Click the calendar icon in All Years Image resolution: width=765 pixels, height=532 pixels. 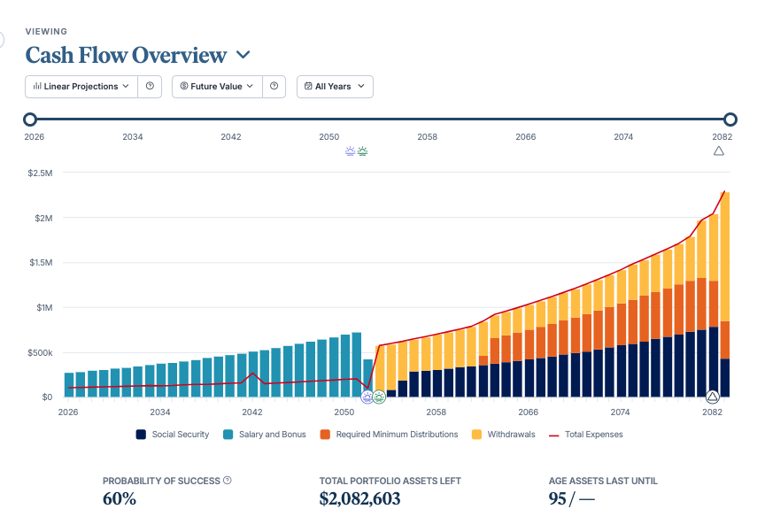[x=308, y=87]
